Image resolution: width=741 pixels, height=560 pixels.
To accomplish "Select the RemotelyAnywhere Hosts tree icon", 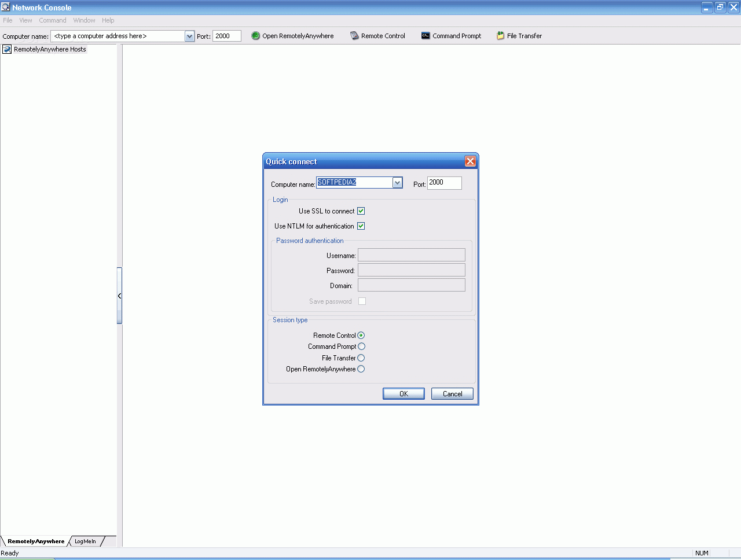I will [7, 49].
